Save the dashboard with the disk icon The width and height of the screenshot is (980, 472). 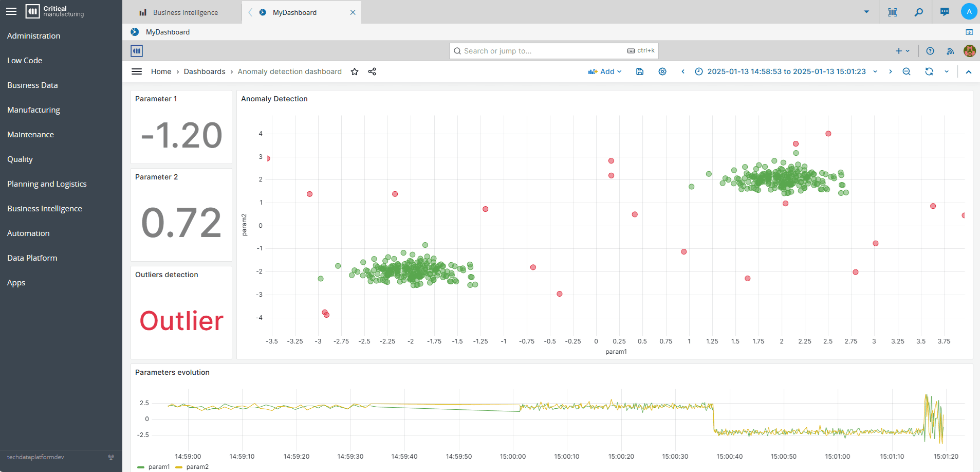tap(640, 71)
